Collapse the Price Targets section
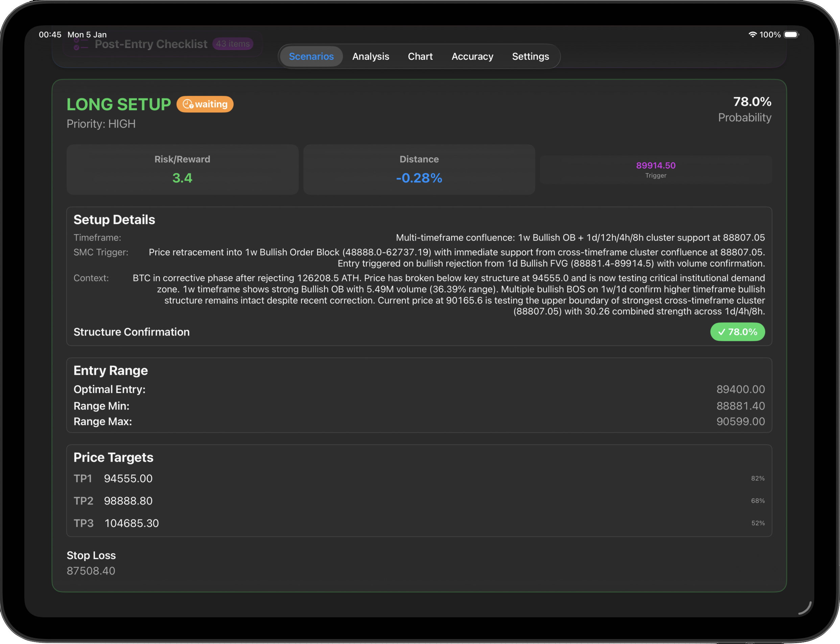 (x=113, y=457)
